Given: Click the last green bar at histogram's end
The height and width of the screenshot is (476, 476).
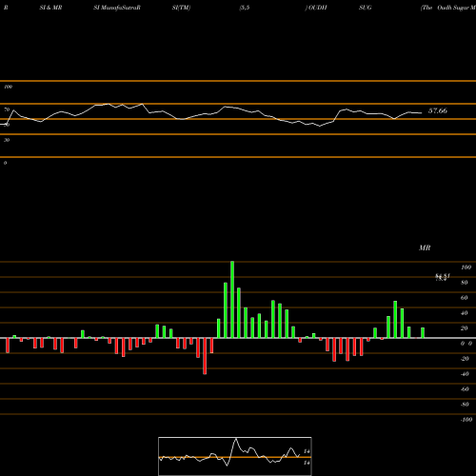Looking at the screenshot, I should [x=423, y=333].
